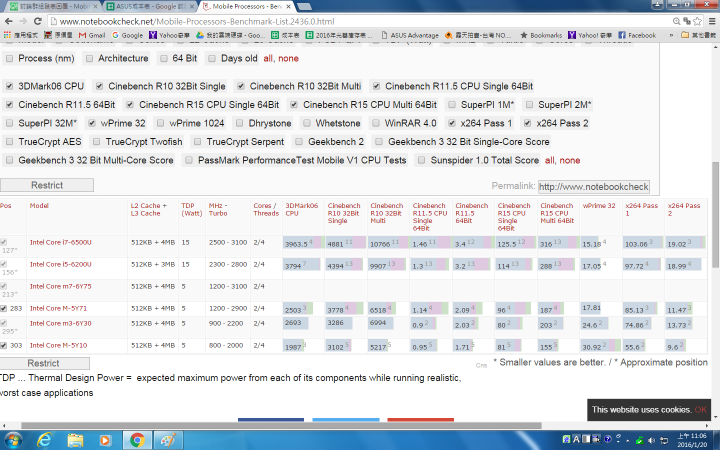This screenshot has width=720, height=450.
Task: Open Intel Core M-5Y10 link
Action: click(58, 345)
